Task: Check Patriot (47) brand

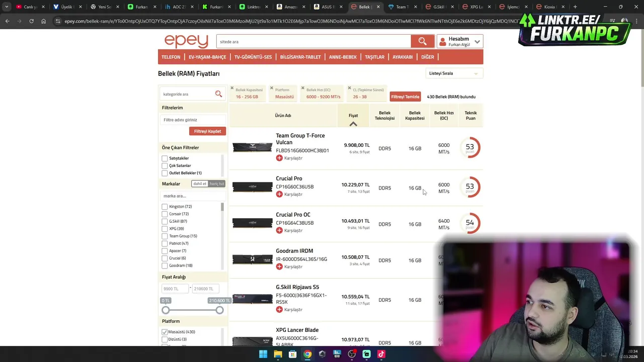Action: [165, 243]
